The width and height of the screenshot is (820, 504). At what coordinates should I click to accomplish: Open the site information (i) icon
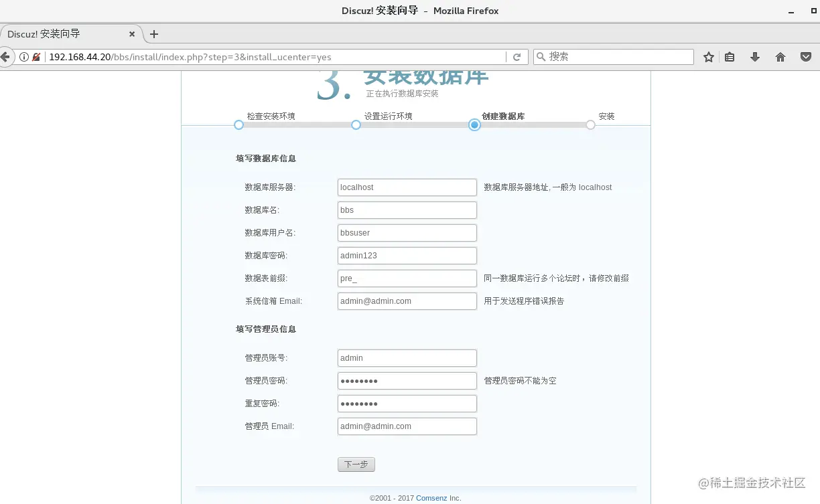pyautogui.click(x=24, y=57)
